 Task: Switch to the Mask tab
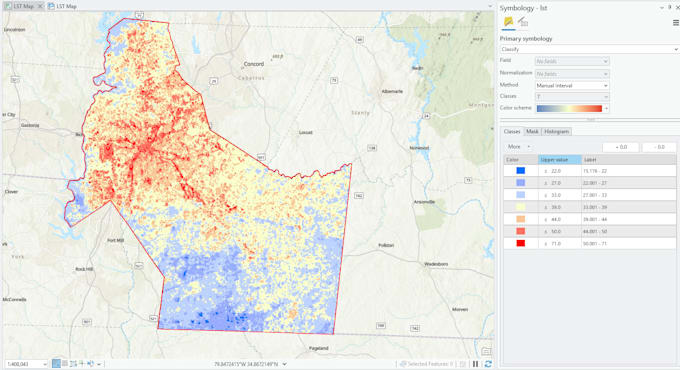(532, 131)
